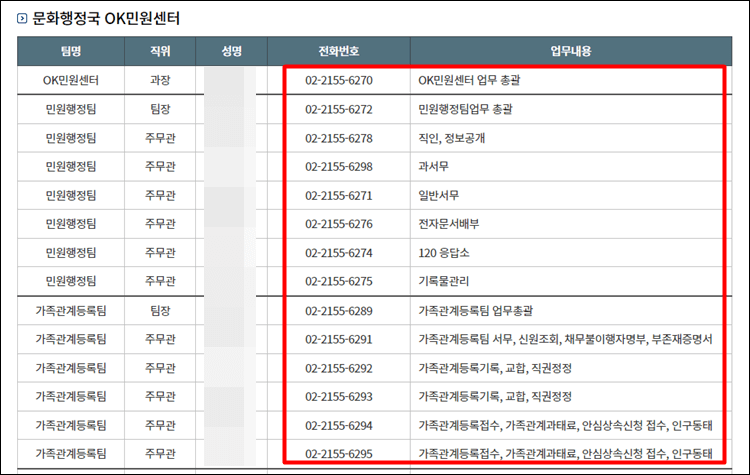
Task: Click '팀장' in the 02-2155-6289 row
Action: tap(160, 311)
